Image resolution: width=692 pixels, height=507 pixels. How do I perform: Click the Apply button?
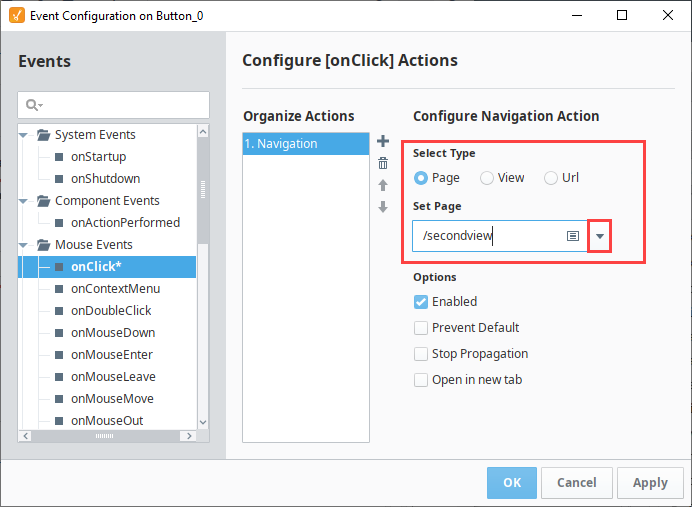point(650,483)
